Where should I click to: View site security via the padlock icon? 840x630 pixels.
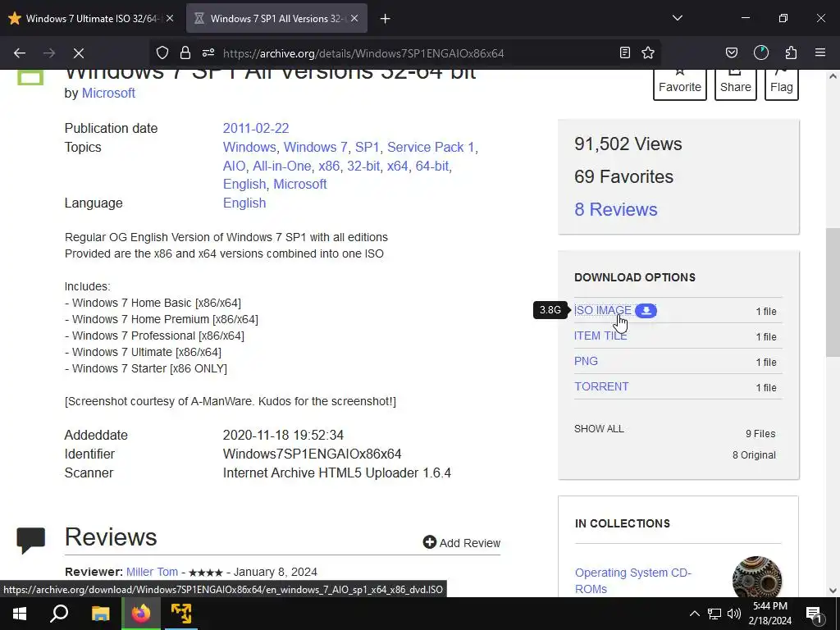pyautogui.click(x=185, y=52)
